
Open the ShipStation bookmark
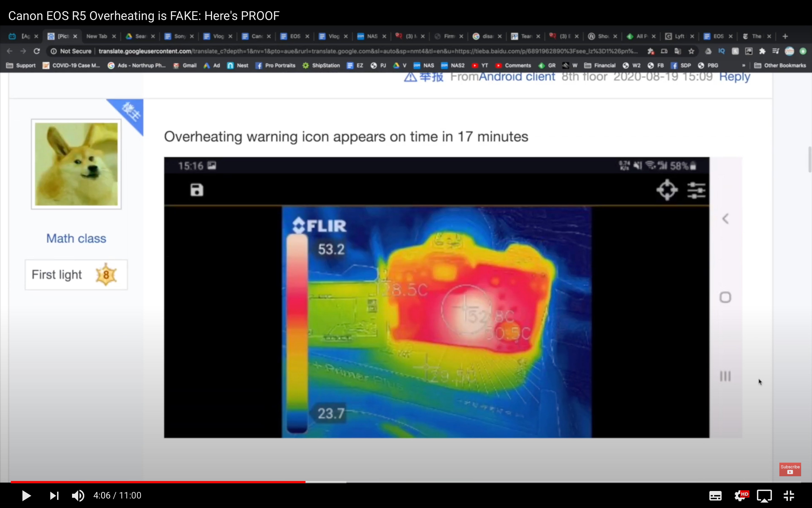click(321, 66)
